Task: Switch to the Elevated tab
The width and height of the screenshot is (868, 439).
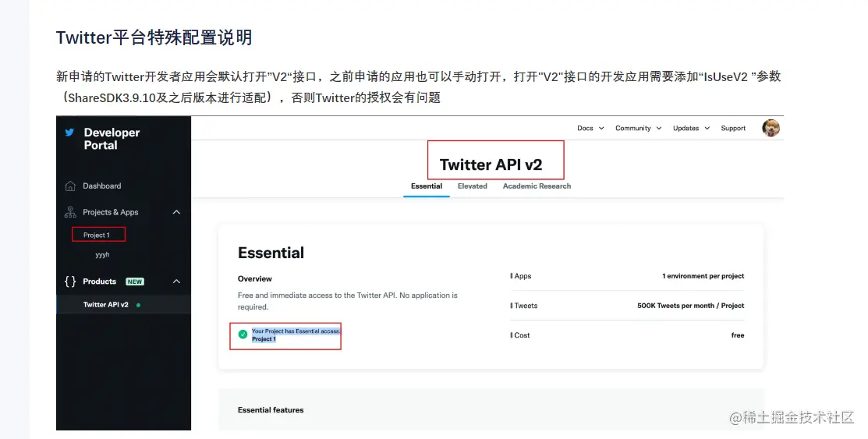Action: (x=472, y=186)
